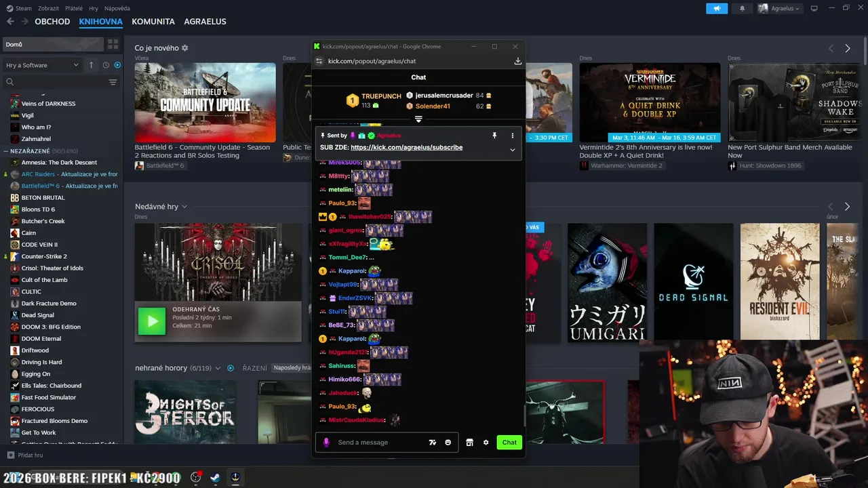Viewport: 868px width, 488px height.
Task: Toggle ready-to-play filter in library
Action: point(117,65)
